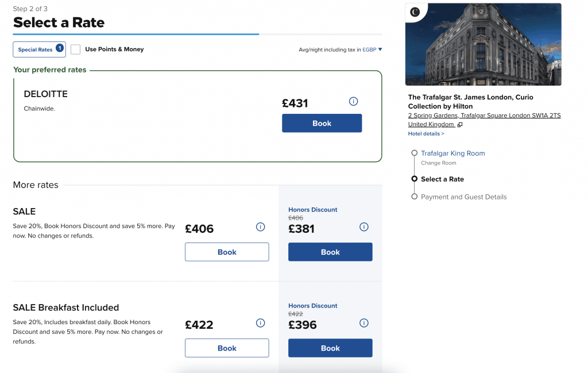Book the £381 Honors Discount SALE rate

[330, 252]
